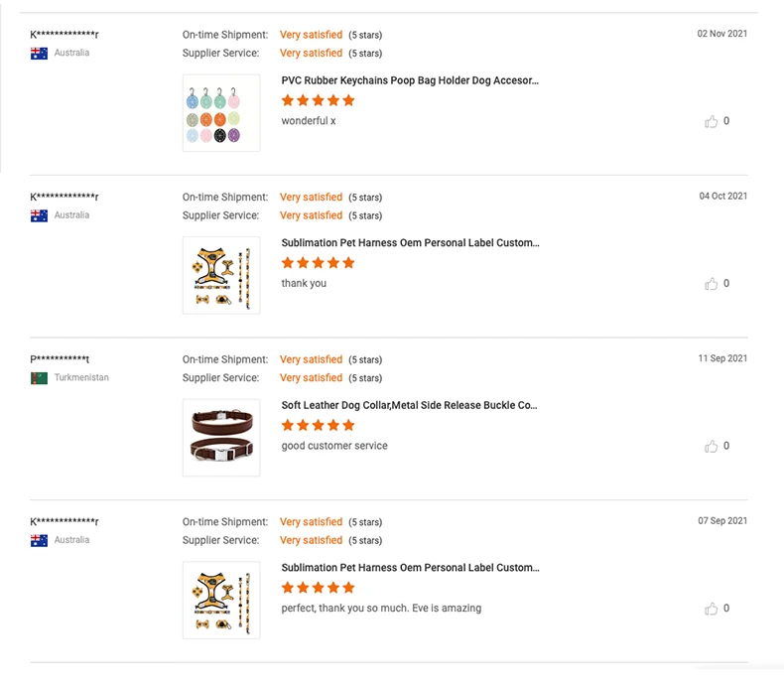Like the "wonderful x" review with thumbs-up

click(x=711, y=121)
